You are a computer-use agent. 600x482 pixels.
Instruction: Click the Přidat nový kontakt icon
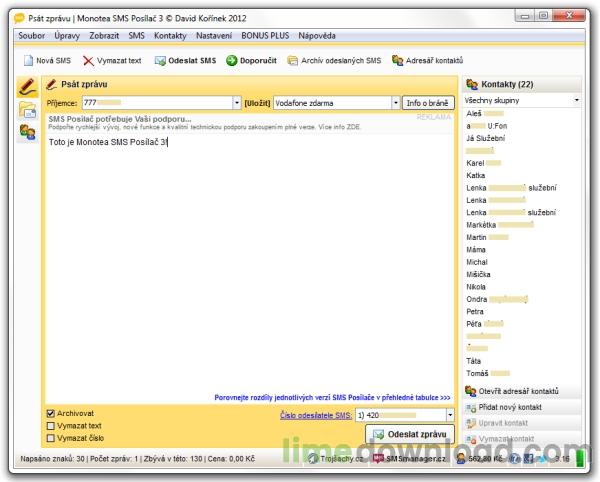pos(470,407)
